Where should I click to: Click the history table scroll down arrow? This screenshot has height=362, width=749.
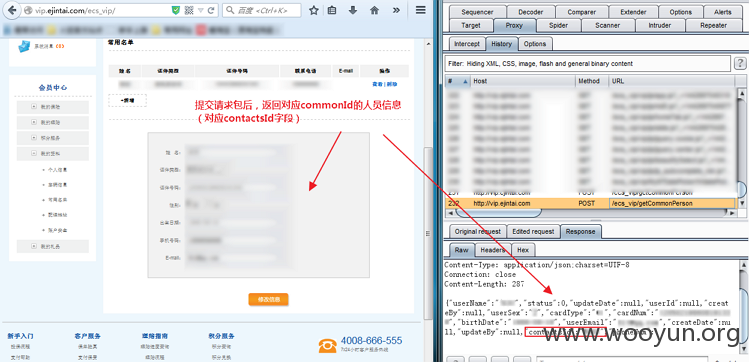pos(741,203)
